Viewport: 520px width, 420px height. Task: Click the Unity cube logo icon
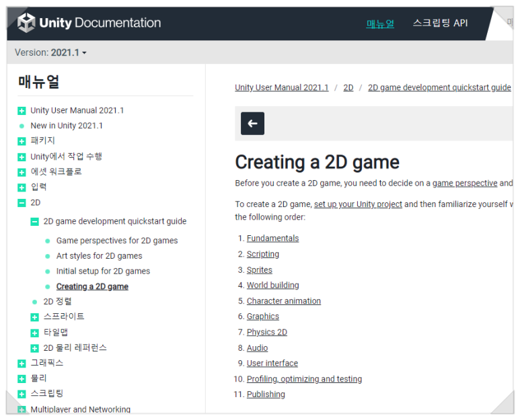(26, 23)
